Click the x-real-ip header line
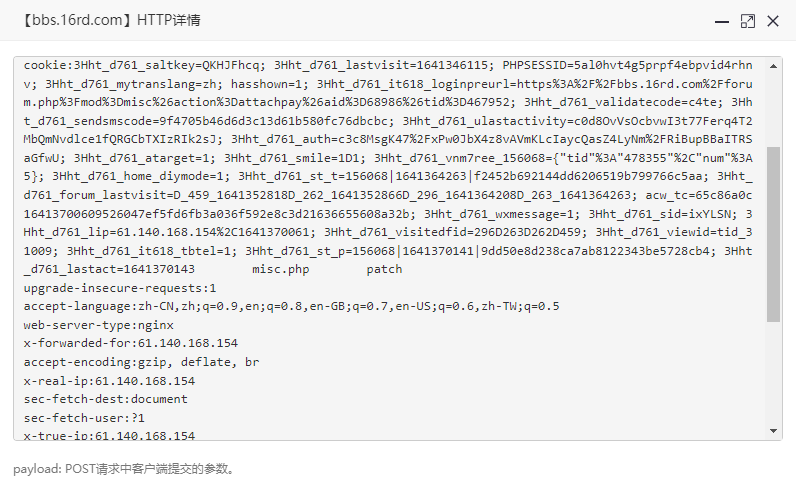This screenshot has width=796, height=491. point(109,381)
